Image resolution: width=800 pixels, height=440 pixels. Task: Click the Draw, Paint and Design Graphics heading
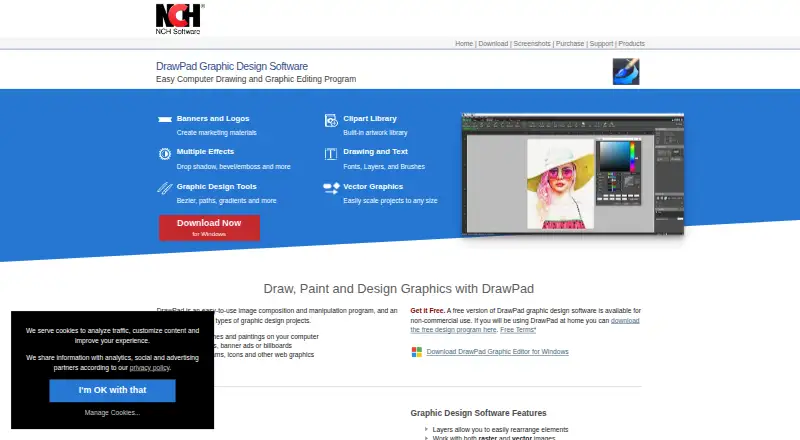[398, 289]
